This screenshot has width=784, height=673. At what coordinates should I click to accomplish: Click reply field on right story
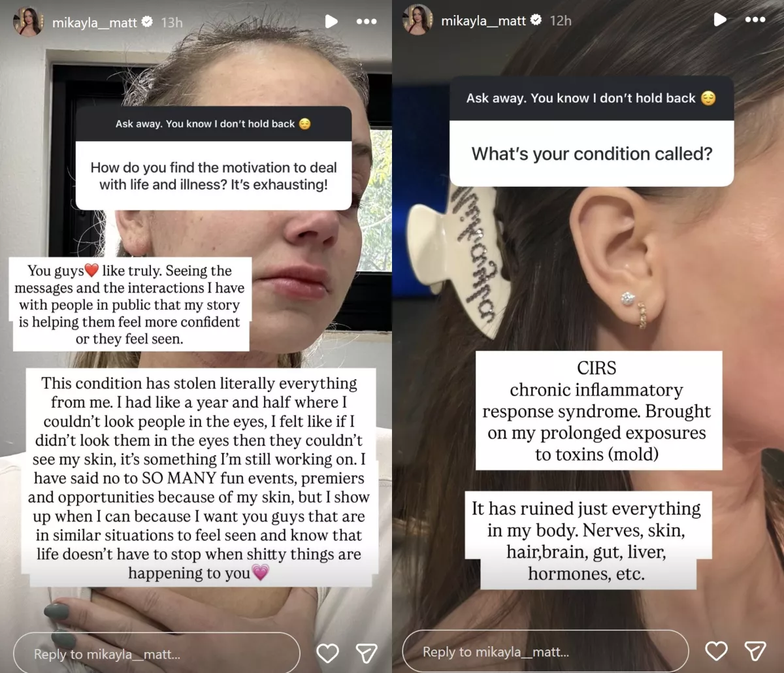546,651
